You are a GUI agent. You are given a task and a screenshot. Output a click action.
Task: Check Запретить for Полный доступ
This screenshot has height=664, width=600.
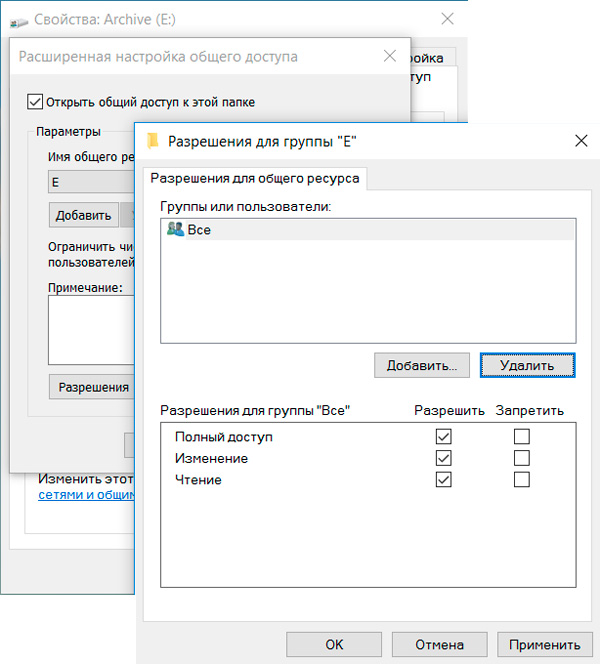[521, 437]
